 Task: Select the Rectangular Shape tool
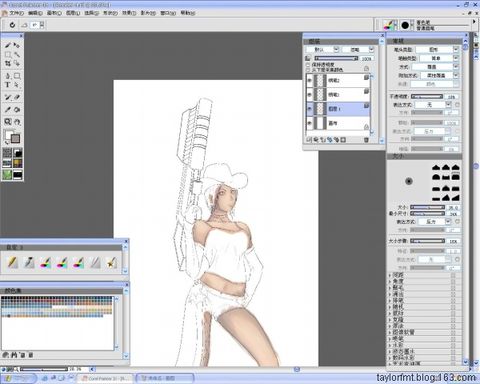[17, 76]
